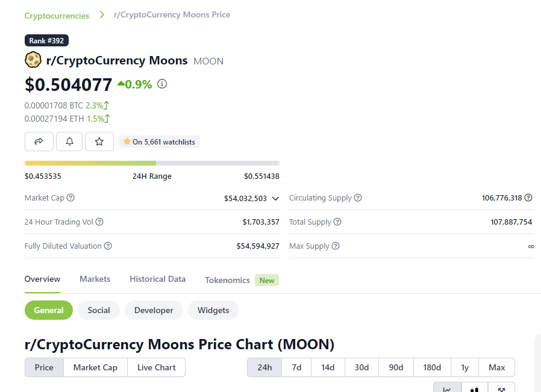The width and height of the screenshot is (541, 392).
Task: Open the Tokenomics tab
Action: tap(227, 279)
